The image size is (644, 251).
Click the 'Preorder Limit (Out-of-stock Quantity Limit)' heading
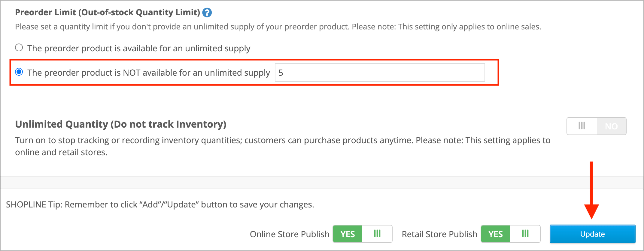[108, 12]
